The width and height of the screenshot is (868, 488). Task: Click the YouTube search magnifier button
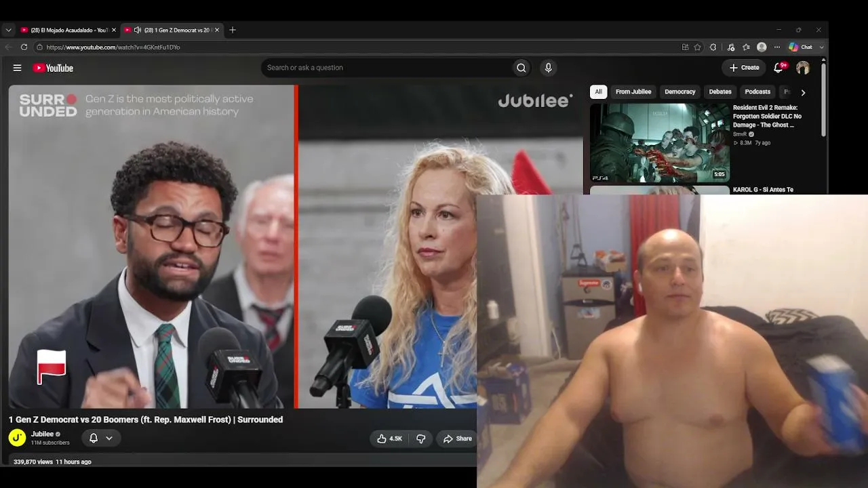(521, 68)
